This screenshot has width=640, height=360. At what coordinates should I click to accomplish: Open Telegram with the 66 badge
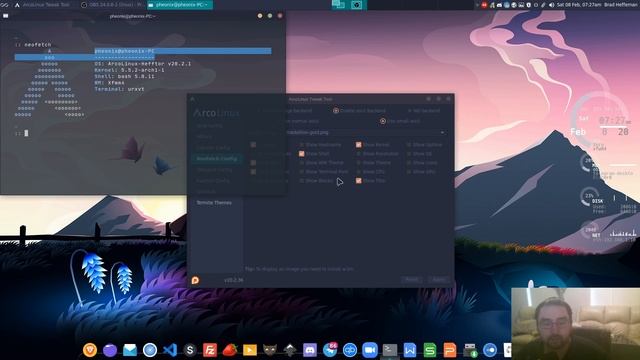coord(330,349)
